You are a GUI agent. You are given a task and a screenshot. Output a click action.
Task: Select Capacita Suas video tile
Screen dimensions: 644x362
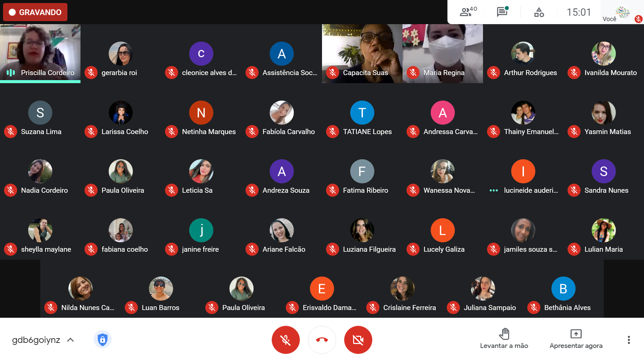[x=362, y=50]
